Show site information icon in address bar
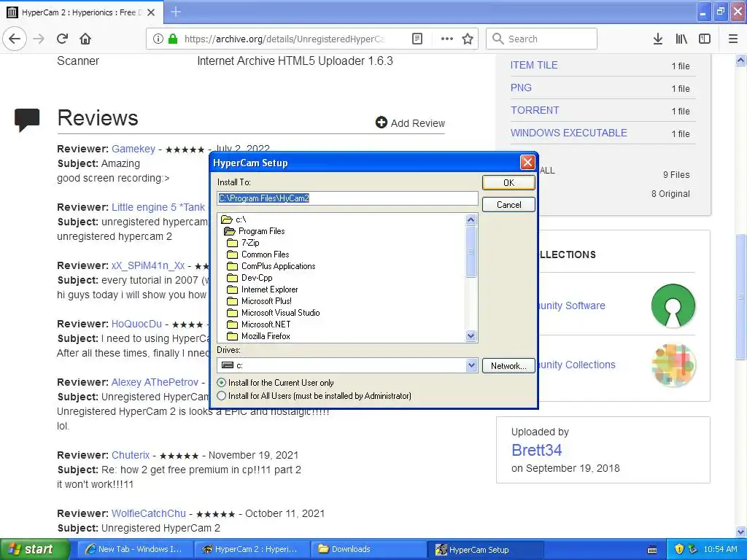747x560 pixels. click(158, 39)
